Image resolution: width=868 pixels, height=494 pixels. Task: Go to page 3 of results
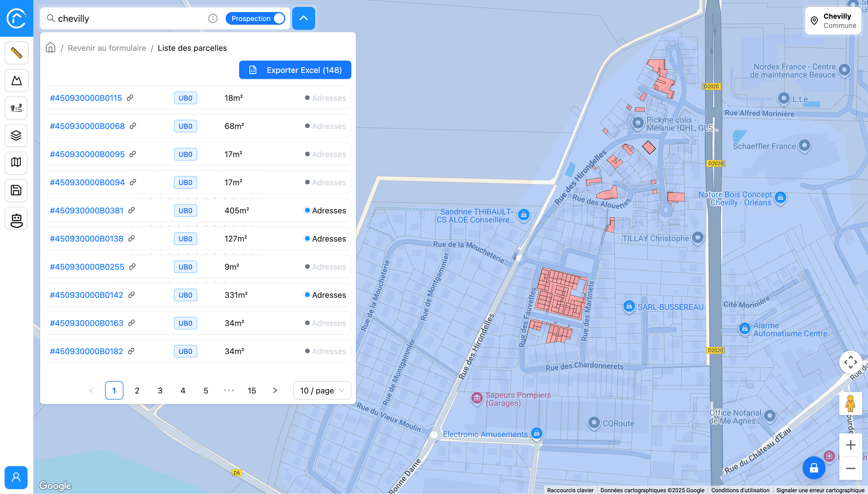pos(160,391)
